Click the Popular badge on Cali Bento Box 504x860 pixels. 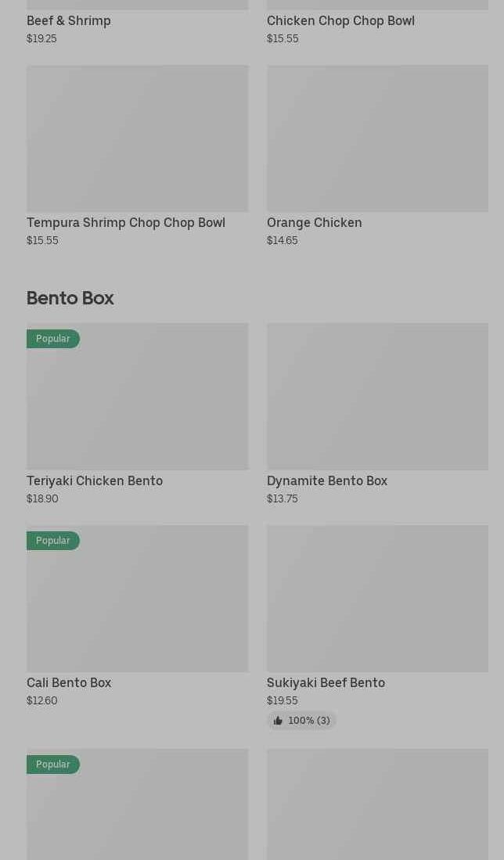[53, 541]
